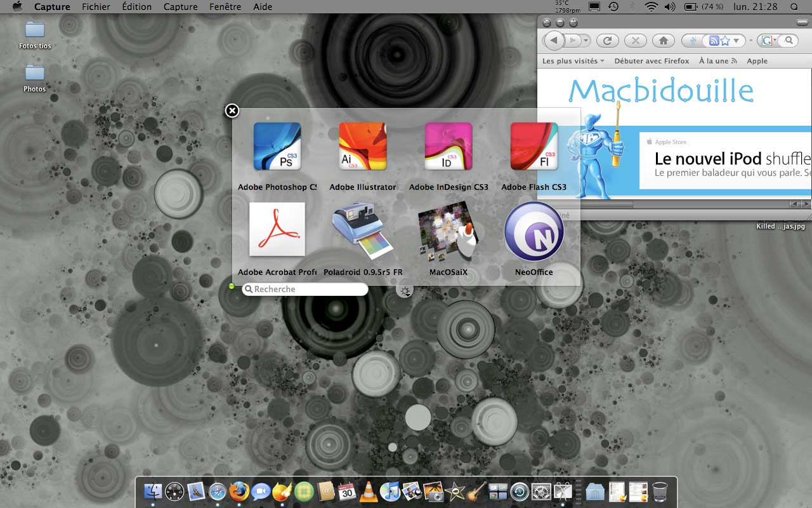Screen dimensions: 812x508
Task: Open the Le nouvel iPod shuffle ad
Action: point(725,160)
